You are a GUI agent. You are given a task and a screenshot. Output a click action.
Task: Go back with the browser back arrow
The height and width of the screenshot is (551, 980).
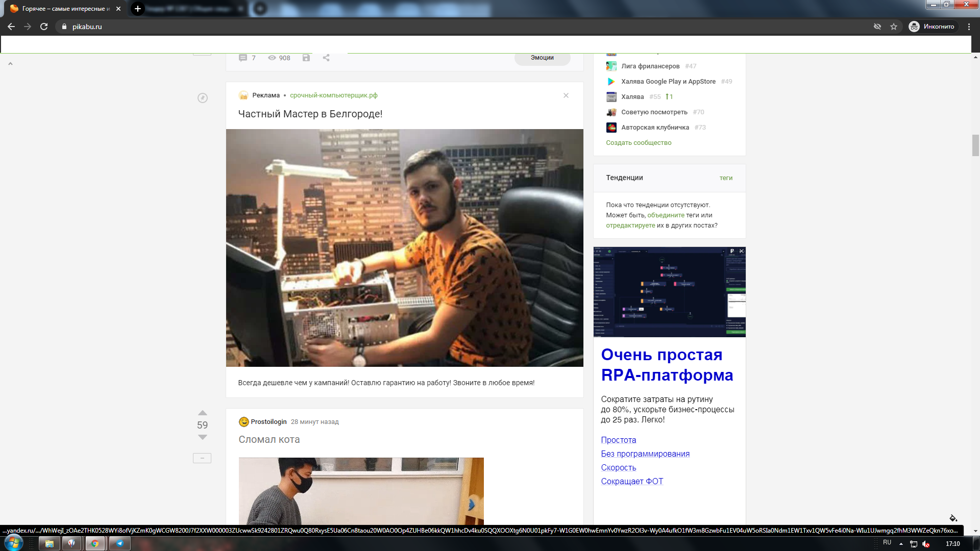(11, 27)
